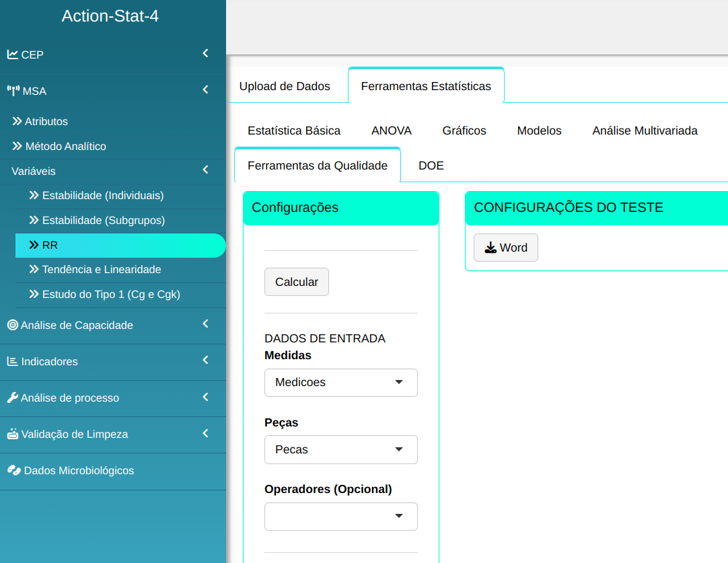Select the DOE tab
The height and width of the screenshot is (563, 728).
point(431,165)
